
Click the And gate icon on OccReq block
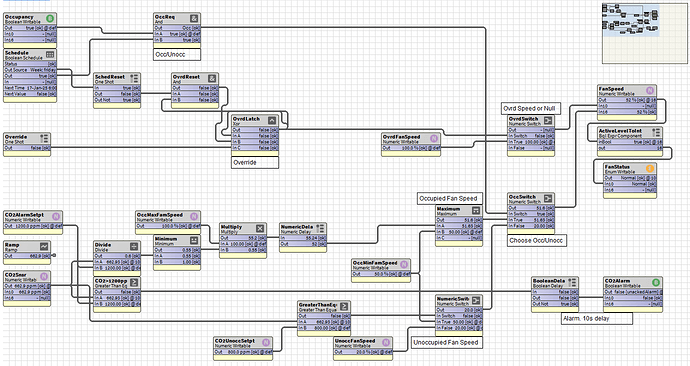point(194,18)
